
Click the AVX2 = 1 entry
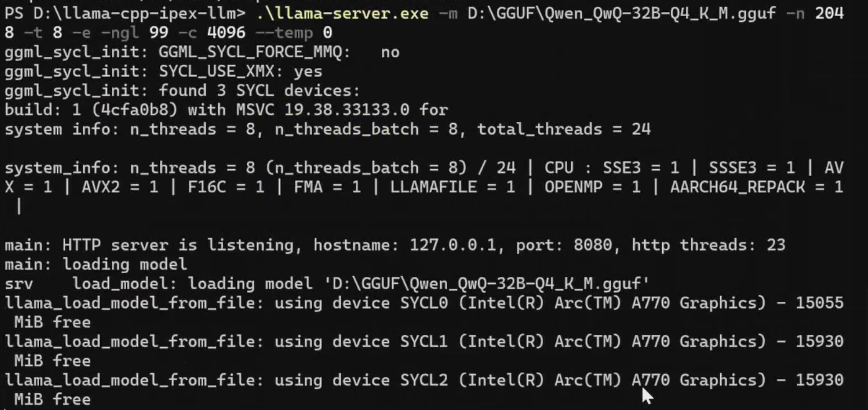click(121, 187)
